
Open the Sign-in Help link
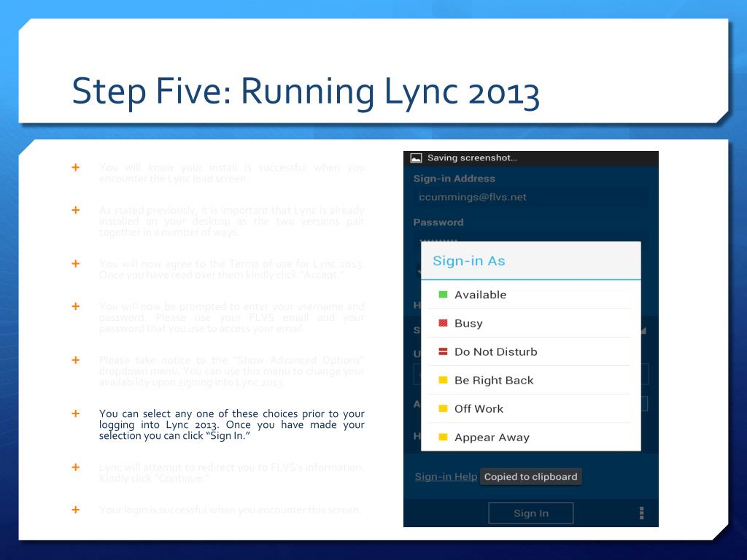pyautogui.click(x=446, y=477)
